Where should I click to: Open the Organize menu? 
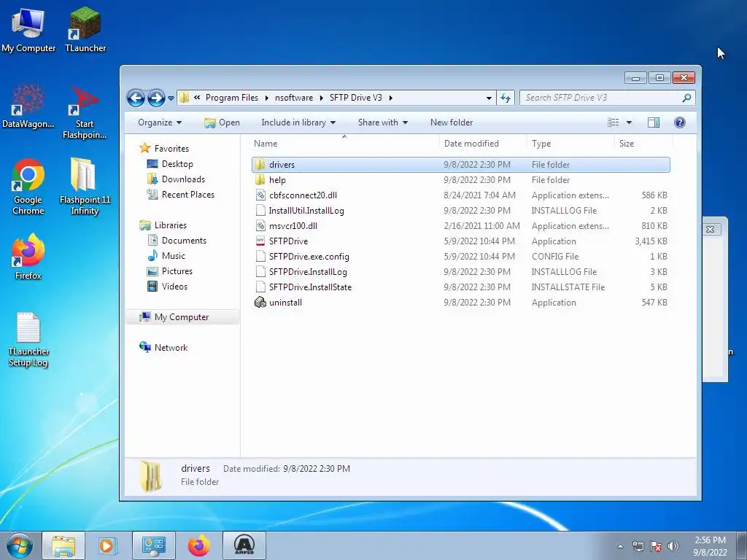tap(160, 122)
